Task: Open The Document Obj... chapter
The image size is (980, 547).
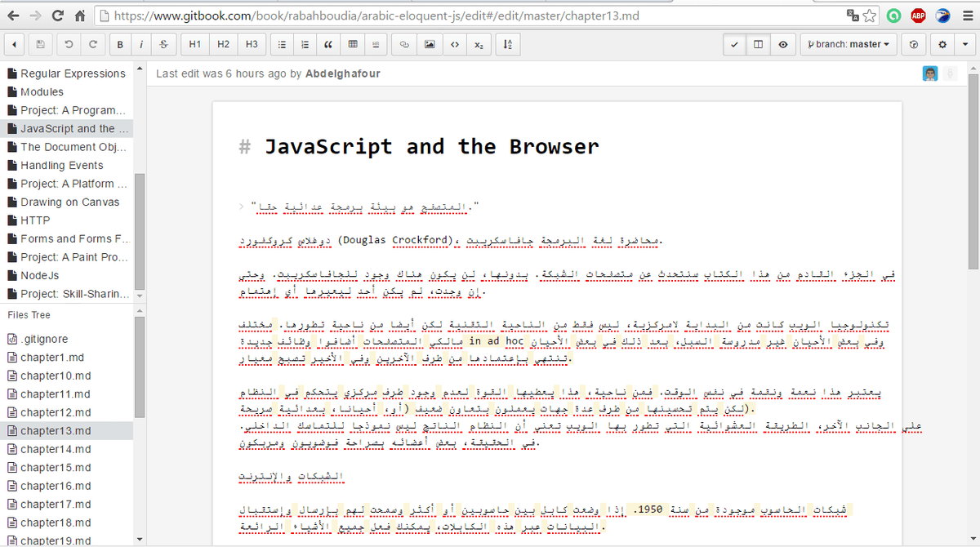Action: click(67, 147)
